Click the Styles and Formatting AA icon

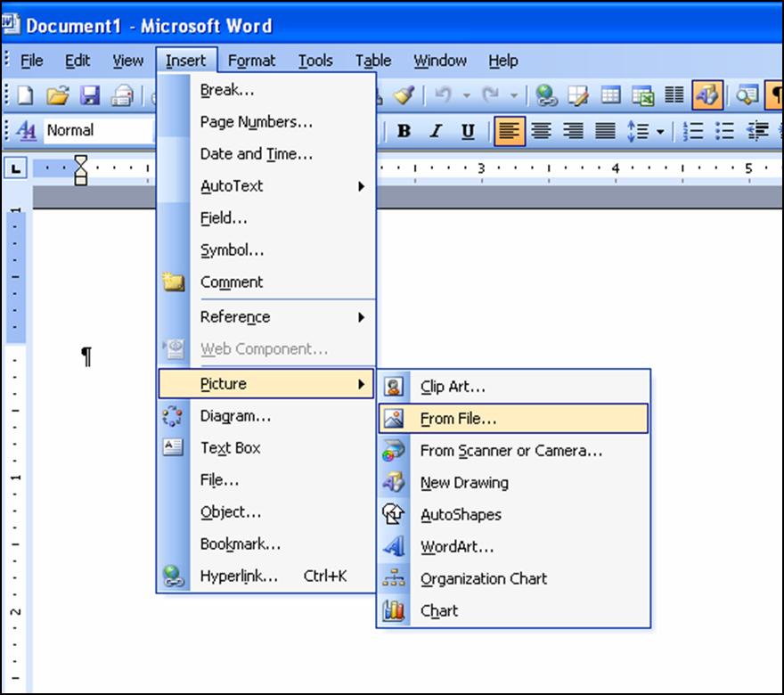26,131
